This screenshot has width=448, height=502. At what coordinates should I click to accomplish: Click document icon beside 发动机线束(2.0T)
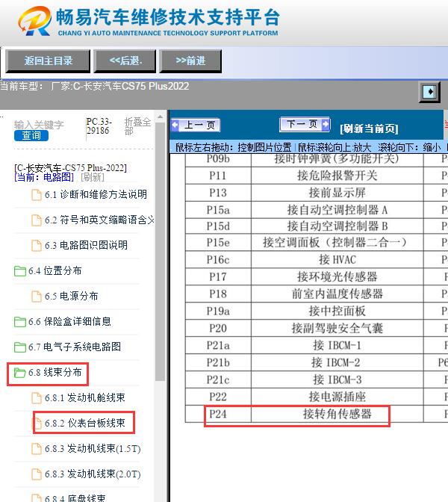[37, 474]
